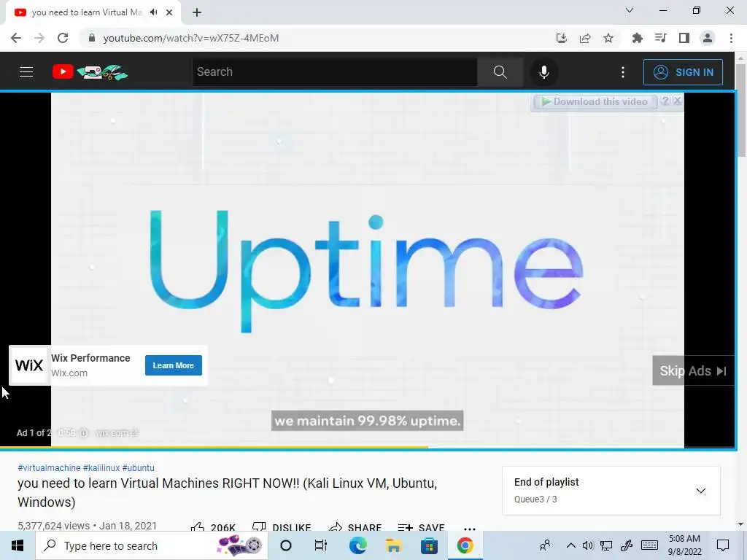
Task: Open Chrome three-dot menu
Action: pyautogui.click(x=731, y=38)
